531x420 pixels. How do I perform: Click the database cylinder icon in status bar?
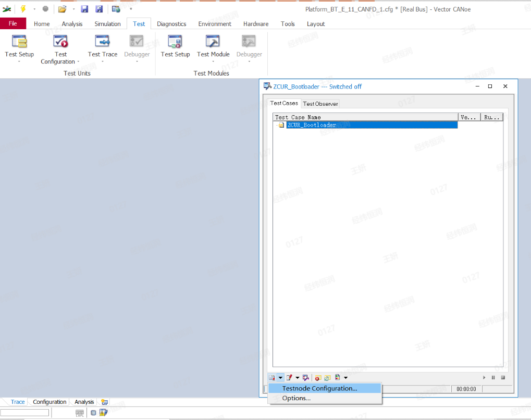(x=93, y=413)
